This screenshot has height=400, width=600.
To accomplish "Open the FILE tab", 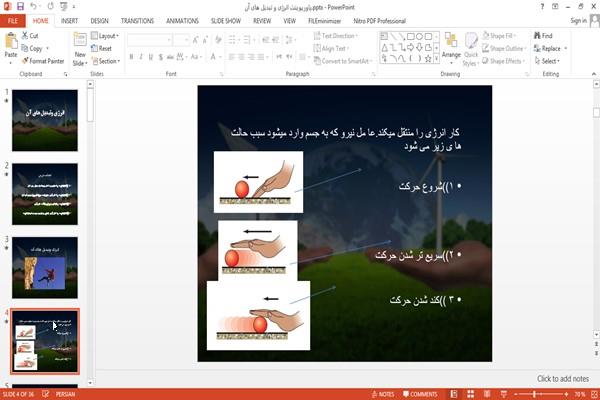I will 13,21.
